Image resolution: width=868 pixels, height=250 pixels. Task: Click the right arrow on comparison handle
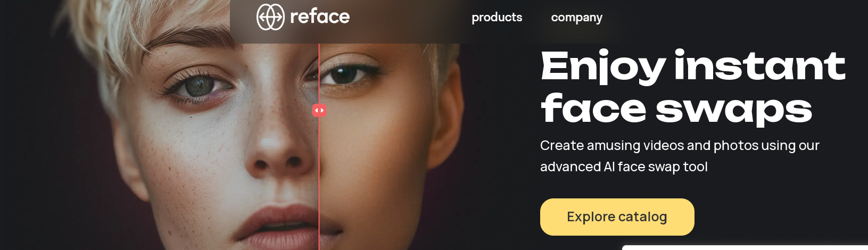click(x=322, y=111)
